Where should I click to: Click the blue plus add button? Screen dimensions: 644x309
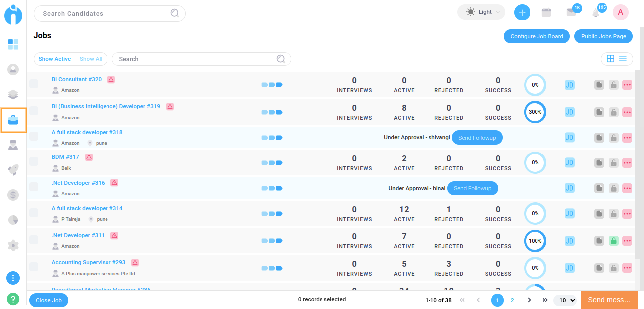click(522, 13)
